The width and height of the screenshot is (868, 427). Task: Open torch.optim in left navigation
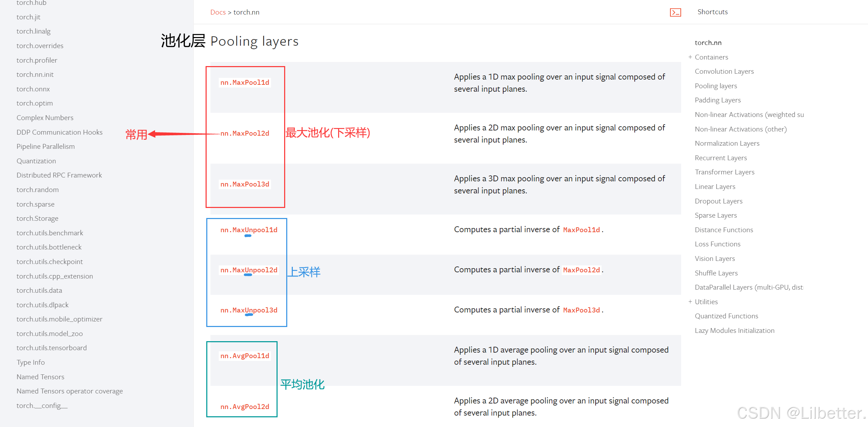tap(35, 103)
